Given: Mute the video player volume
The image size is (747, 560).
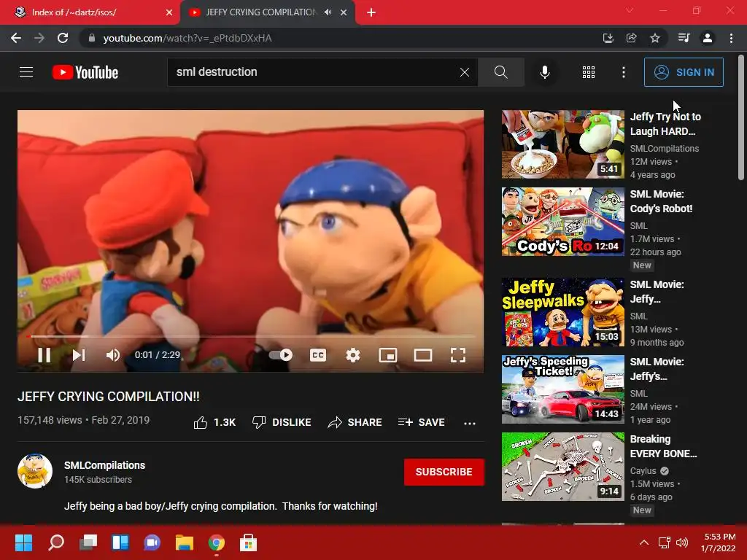Looking at the screenshot, I should click(113, 355).
